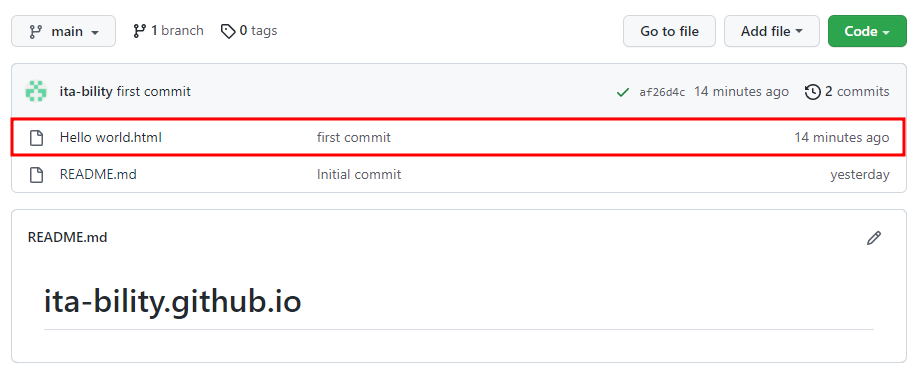
Task: Open the Initial commit message link
Action: [359, 174]
